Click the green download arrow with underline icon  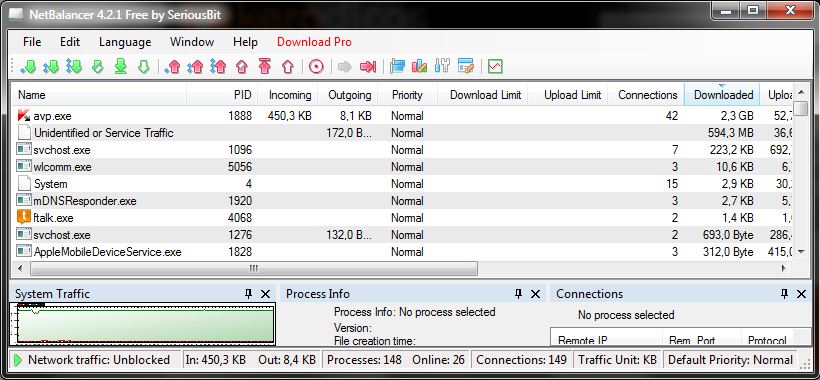pyautogui.click(x=121, y=66)
